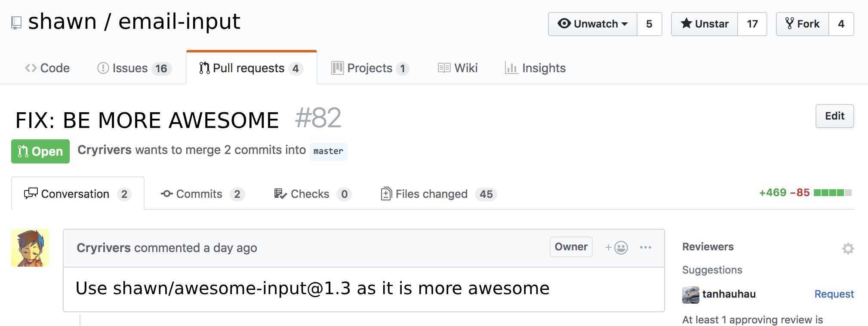Open the Insights tab

tap(535, 68)
